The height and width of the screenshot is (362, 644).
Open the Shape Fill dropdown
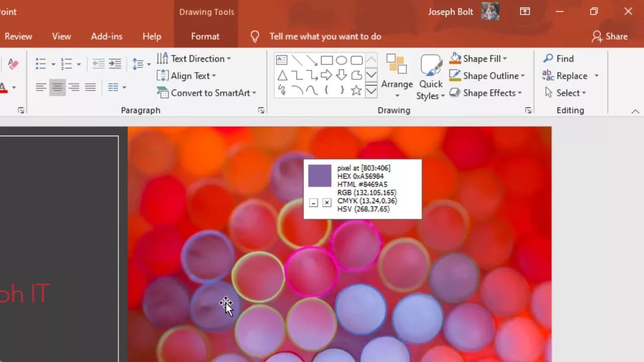(x=478, y=59)
